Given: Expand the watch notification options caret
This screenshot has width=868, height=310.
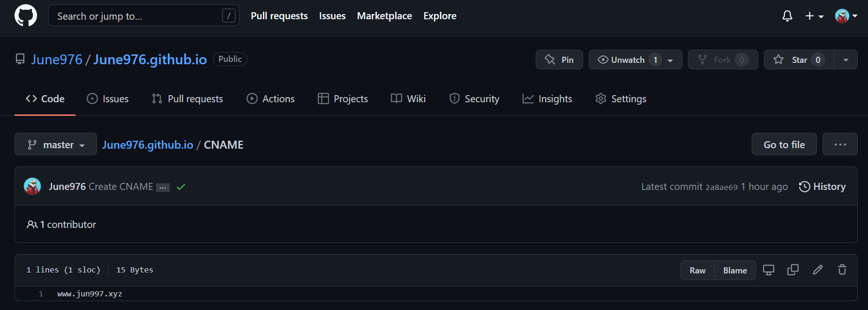Looking at the screenshot, I should point(671,60).
